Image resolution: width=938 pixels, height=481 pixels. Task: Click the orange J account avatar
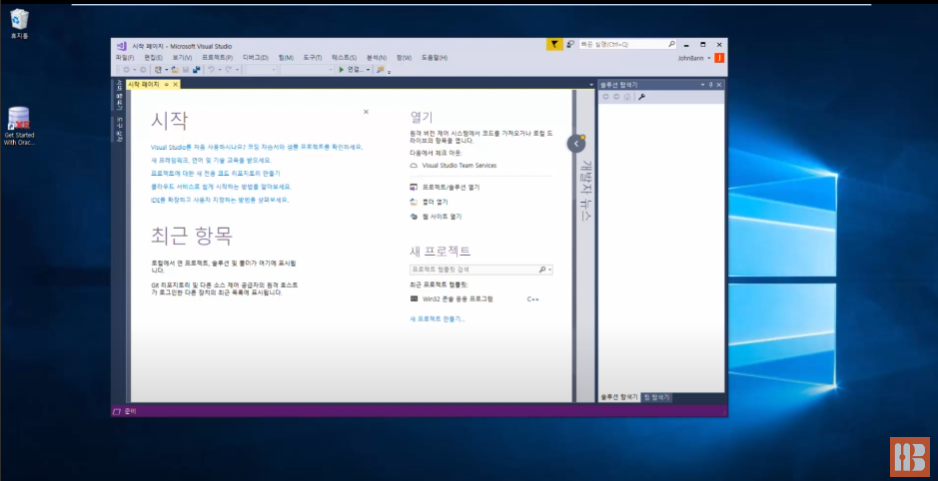pyautogui.click(x=719, y=58)
